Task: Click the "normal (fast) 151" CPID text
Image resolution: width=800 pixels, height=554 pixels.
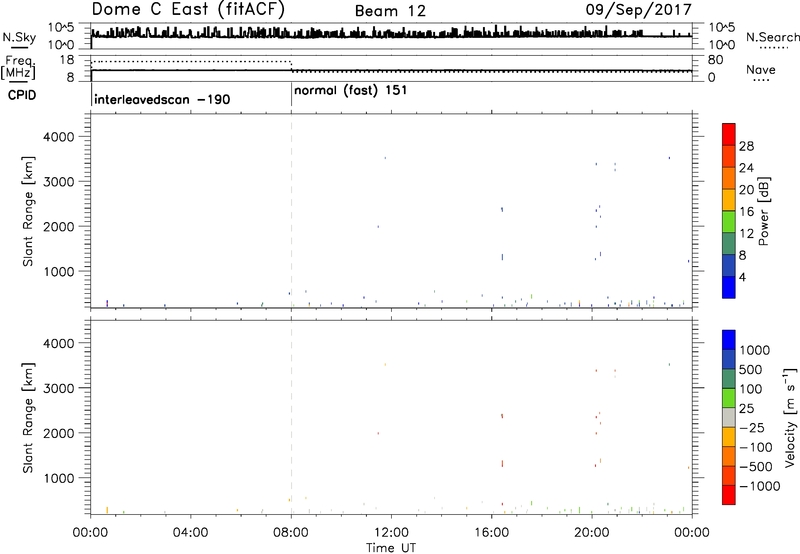Action: 351,90
